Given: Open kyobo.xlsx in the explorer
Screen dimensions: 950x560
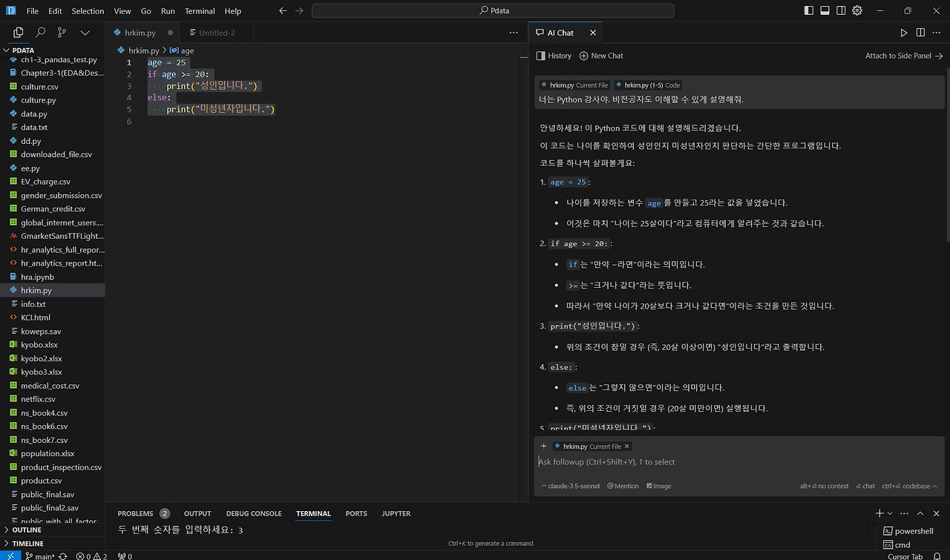Looking at the screenshot, I should pyautogui.click(x=52, y=345).
